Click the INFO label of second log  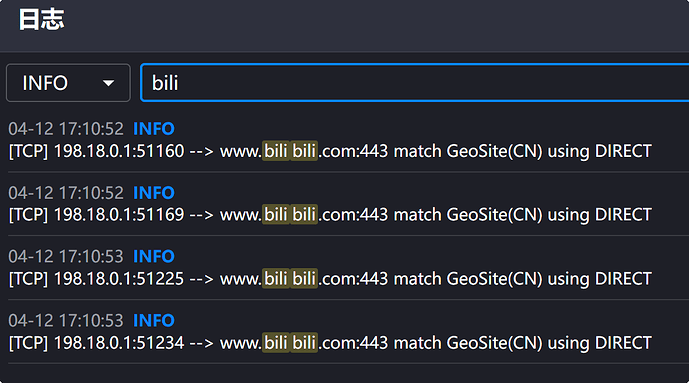[x=154, y=193]
